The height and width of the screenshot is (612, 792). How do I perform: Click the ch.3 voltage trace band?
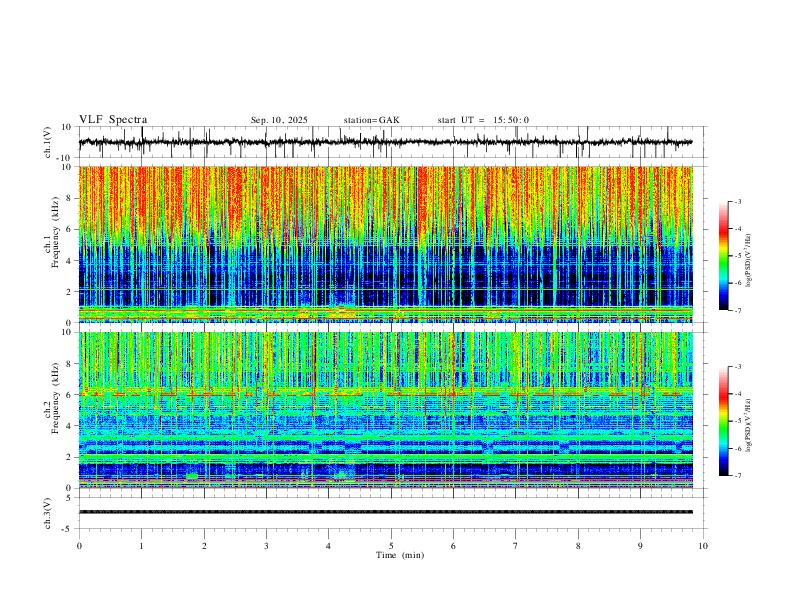coord(385,512)
